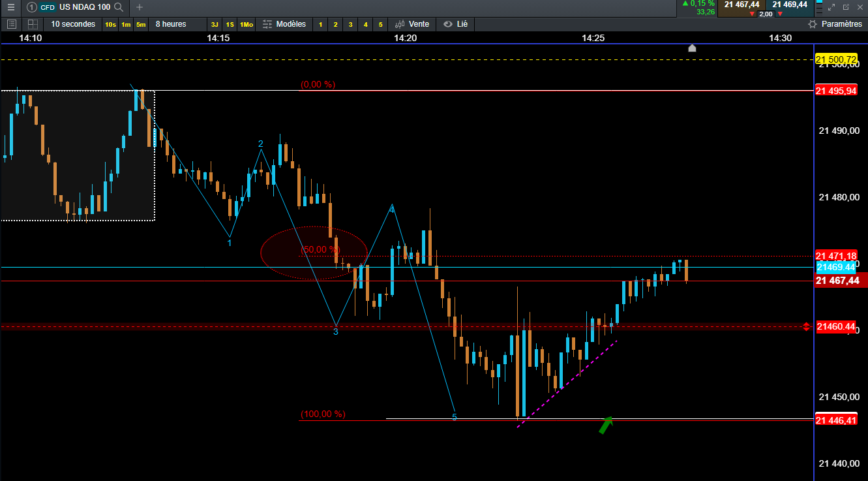This screenshot has width=868, height=481.
Task: Select the (0,00 %) Fibonacci label
Action: pyautogui.click(x=318, y=84)
